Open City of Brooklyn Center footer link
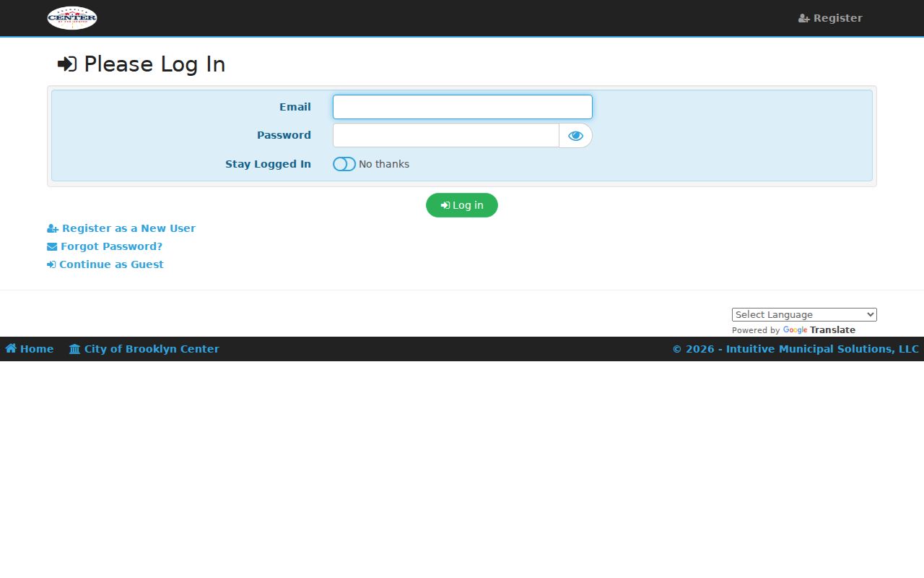This screenshot has height=578, width=924. pyautogui.click(x=144, y=349)
